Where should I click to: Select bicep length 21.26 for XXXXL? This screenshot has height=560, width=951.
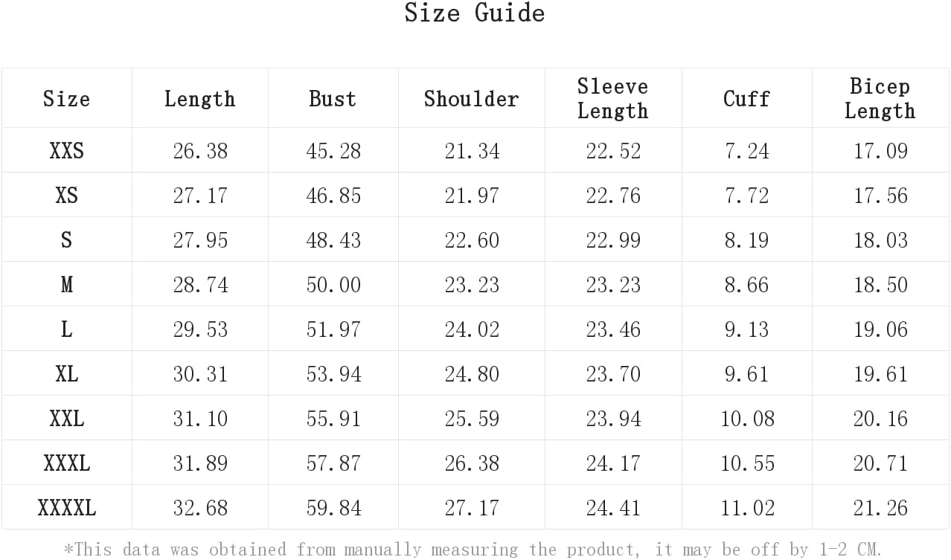click(880, 508)
